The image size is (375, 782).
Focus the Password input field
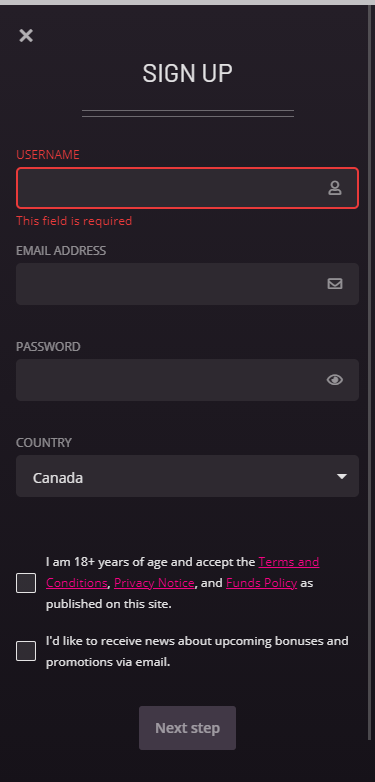188,380
